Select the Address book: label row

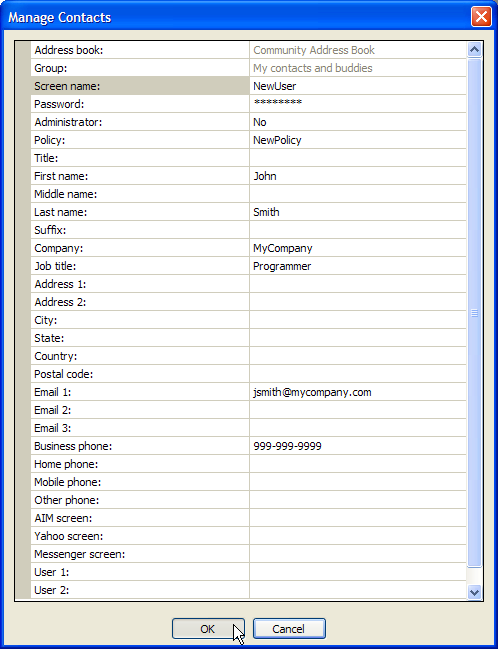coord(140,50)
